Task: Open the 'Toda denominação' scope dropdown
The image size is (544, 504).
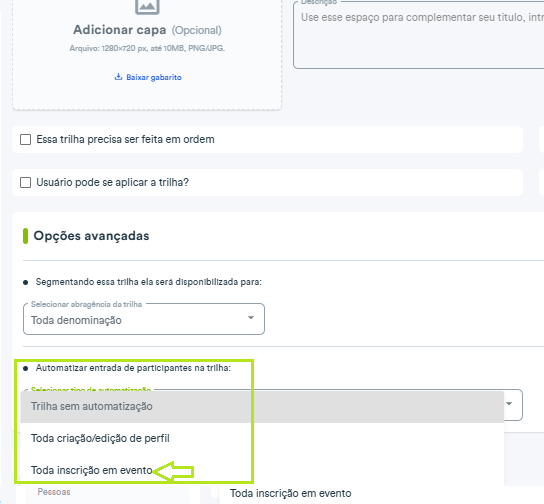Action: click(144, 319)
